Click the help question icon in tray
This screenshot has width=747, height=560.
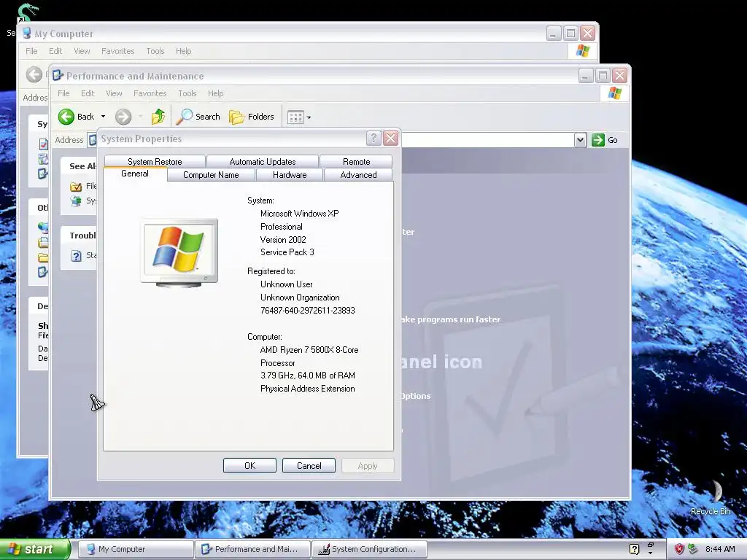[x=634, y=549]
